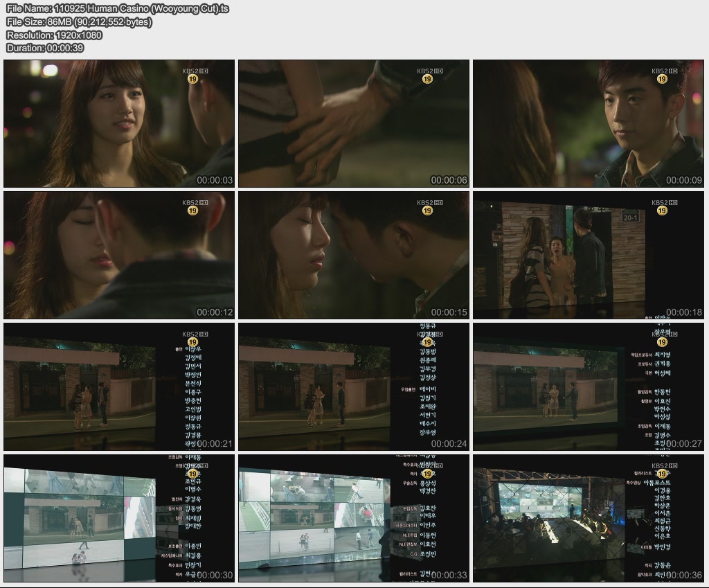Open the thumbnail stamped 00:00:18
The height and width of the screenshot is (588, 709).
point(589,255)
